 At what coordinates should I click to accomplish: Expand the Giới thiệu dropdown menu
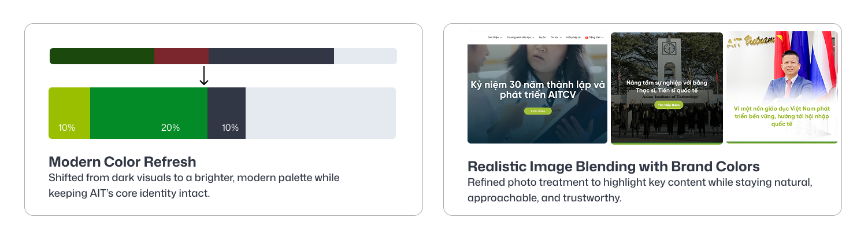pos(495,38)
